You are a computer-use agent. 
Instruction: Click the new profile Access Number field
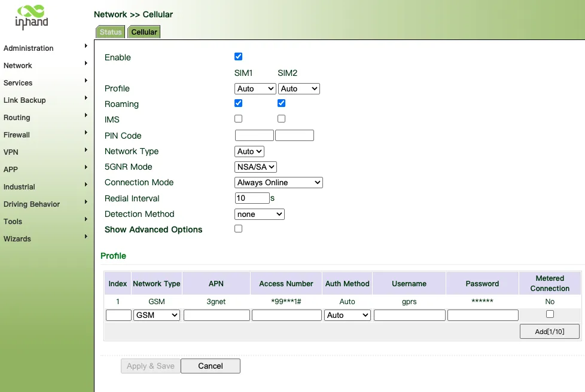pyautogui.click(x=287, y=316)
